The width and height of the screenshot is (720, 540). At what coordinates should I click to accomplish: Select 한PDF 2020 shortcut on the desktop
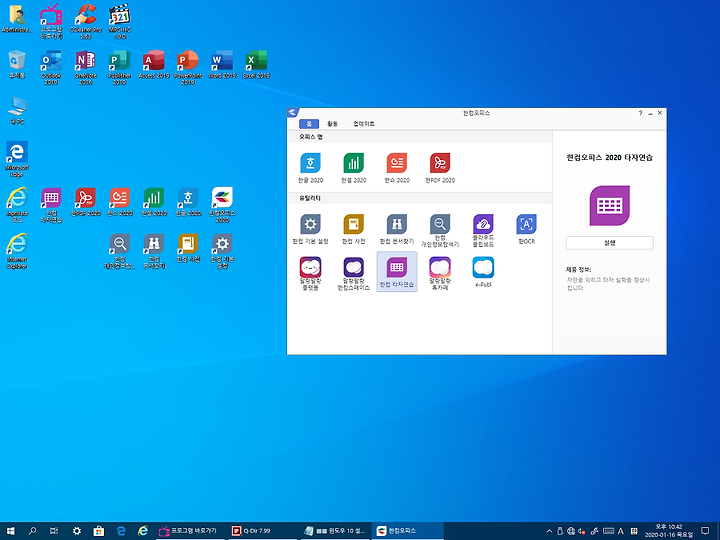(x=85, y=202)
